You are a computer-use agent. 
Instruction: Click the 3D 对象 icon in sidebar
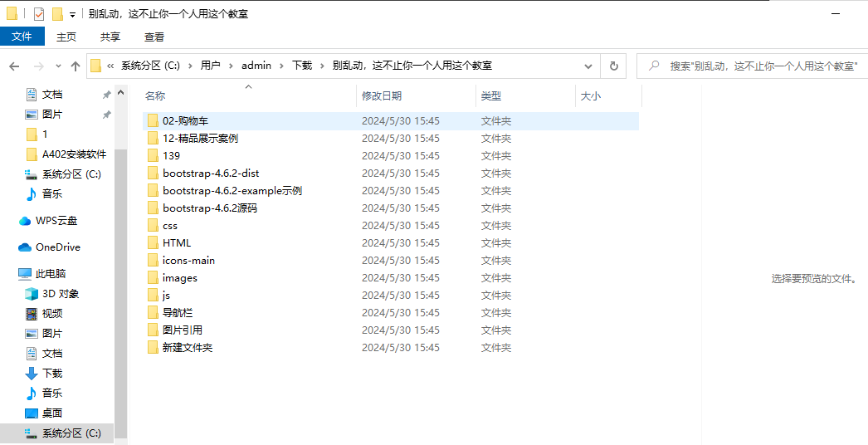[32, 294]
